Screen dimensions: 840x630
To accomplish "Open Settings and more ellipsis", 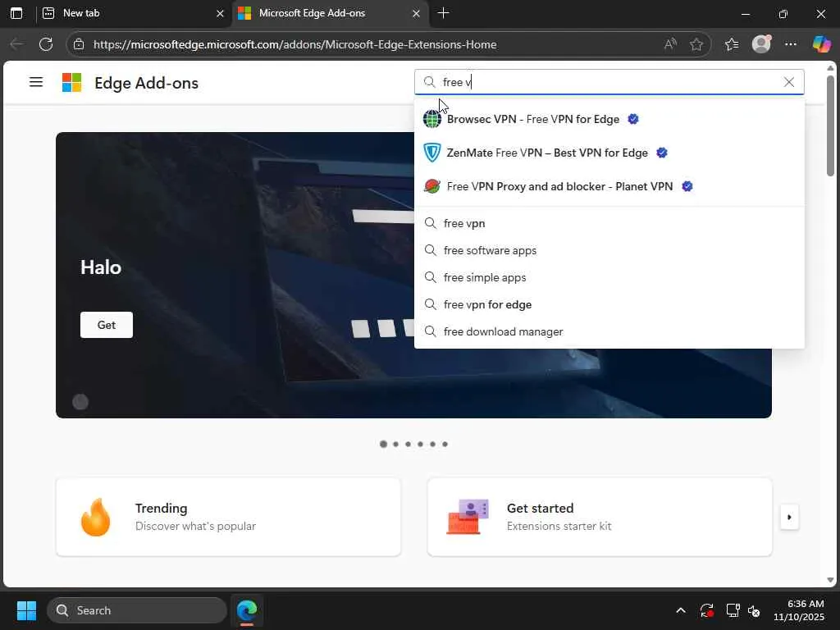I will (791, 44).
